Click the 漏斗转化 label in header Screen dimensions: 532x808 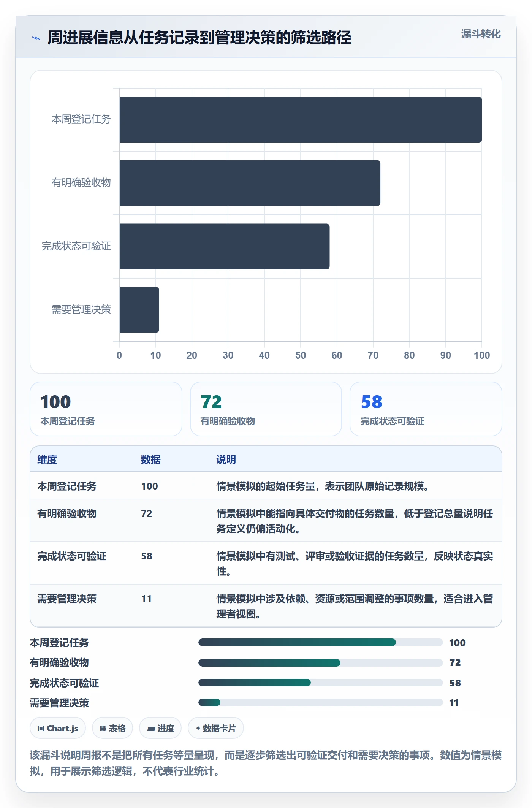click(x=481, y=34)
